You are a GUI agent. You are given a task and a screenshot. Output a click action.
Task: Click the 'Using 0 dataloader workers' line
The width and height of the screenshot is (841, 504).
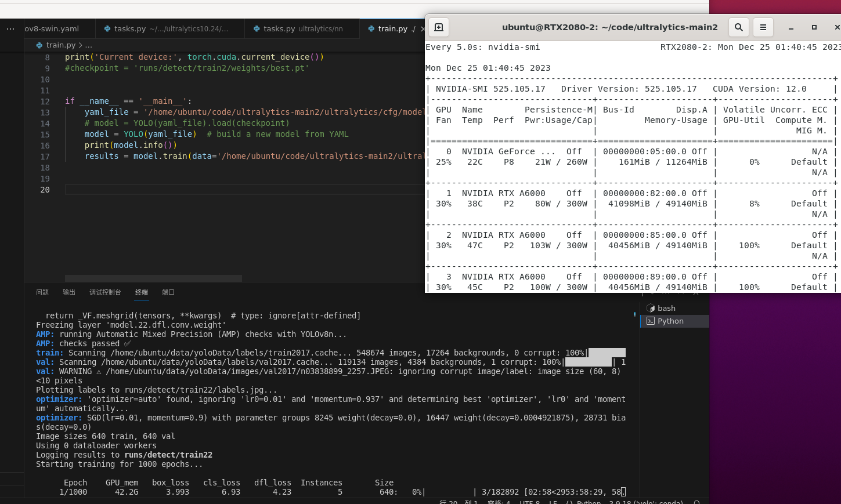(x=96, y=445)
